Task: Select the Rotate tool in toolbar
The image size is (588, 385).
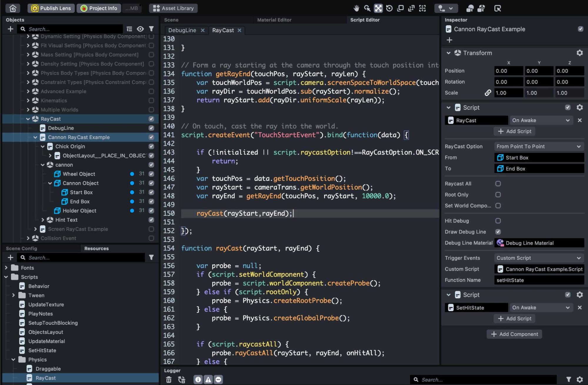Action: point(389,8)
